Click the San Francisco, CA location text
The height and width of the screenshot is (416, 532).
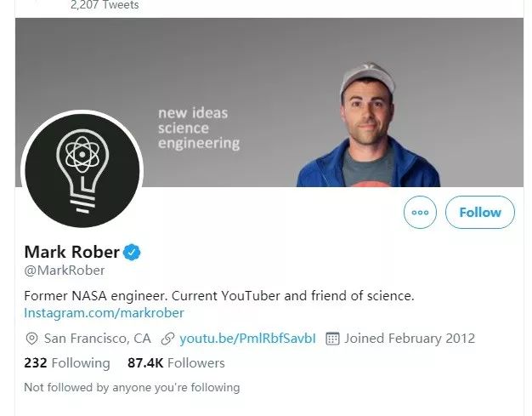pyautogui.click(x=97, y=339)
